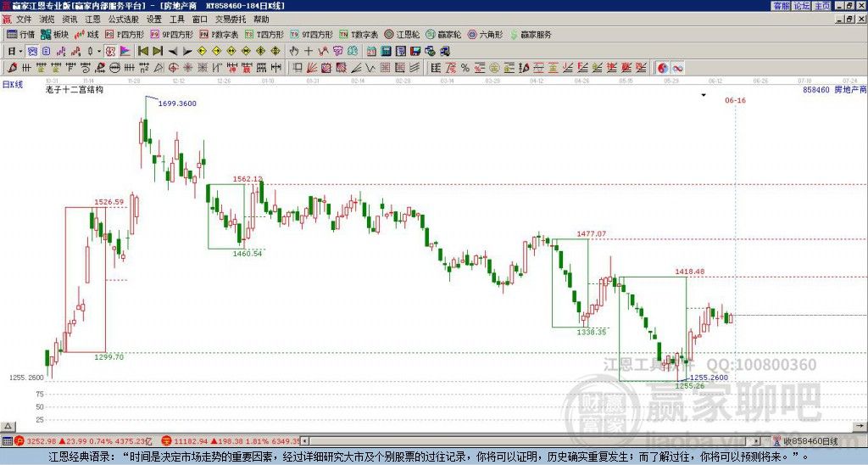The width and height of the screenshot is (868, 465).
Task: Select the hand pan tool icon
Action: coord(294,52)
